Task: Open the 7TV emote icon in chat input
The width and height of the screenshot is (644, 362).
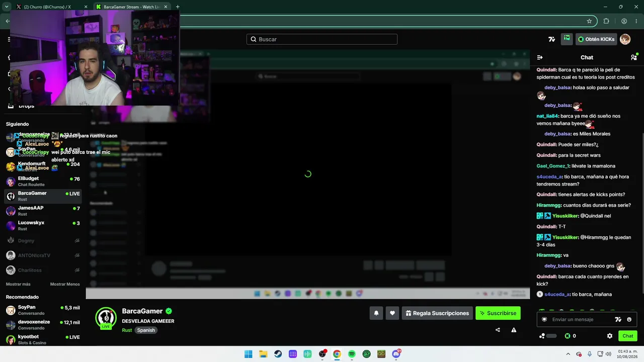Action: click(618, 319)
